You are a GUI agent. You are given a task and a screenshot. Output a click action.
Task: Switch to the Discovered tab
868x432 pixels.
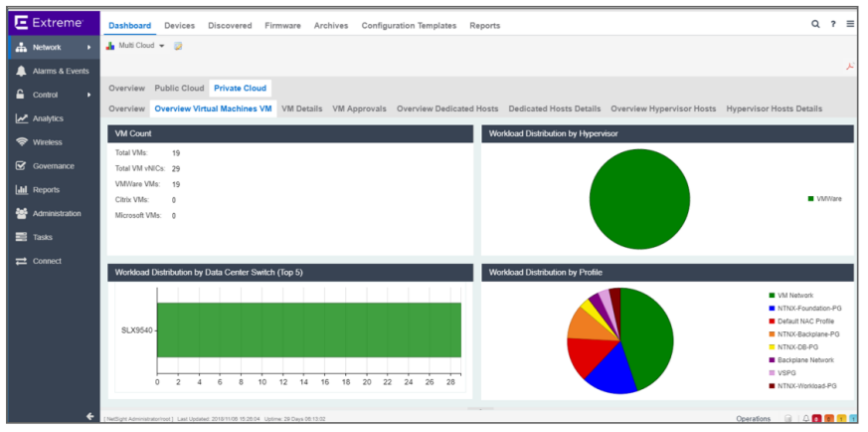tap(230, 26)
